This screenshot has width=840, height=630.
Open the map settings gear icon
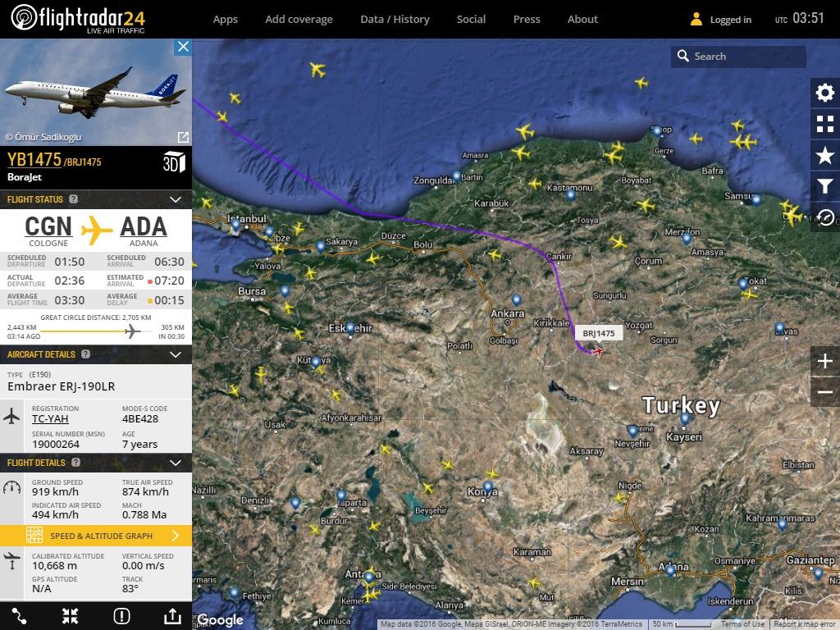tap(824, 93)
